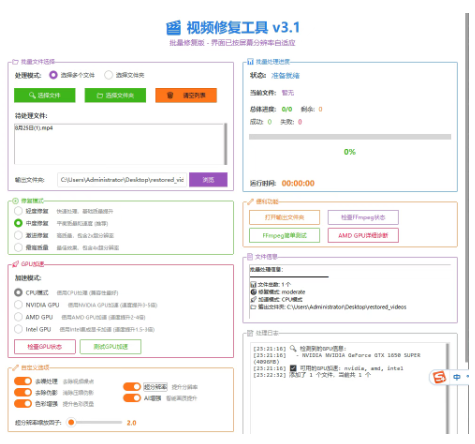Click the folder icon beside 输出文件夹 path info
The width and height of the screenshot is (475, 444).
pyautogui.click(x=253, y=307)
